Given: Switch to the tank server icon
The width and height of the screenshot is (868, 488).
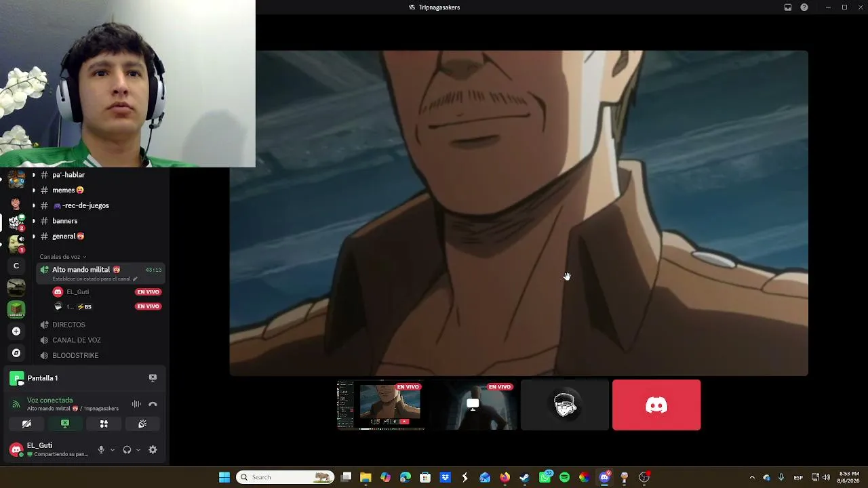Looking at the screenshot, I should [16, 287].
